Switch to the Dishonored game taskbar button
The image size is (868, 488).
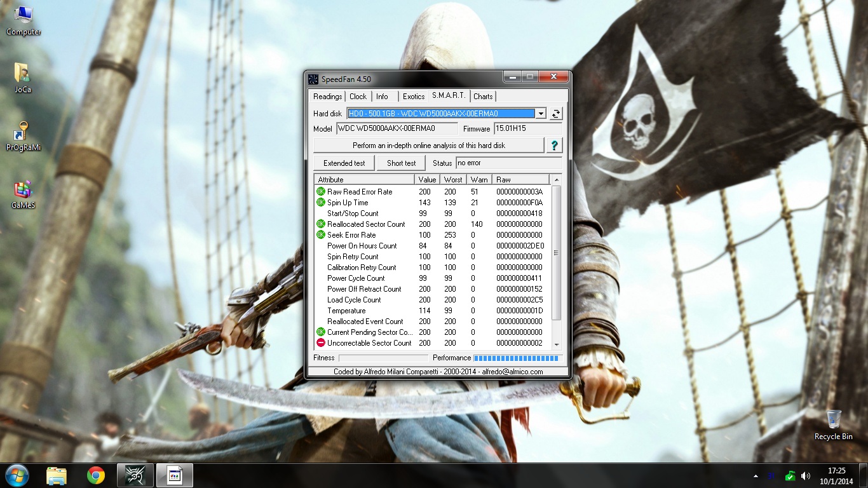tap(135, 475)
